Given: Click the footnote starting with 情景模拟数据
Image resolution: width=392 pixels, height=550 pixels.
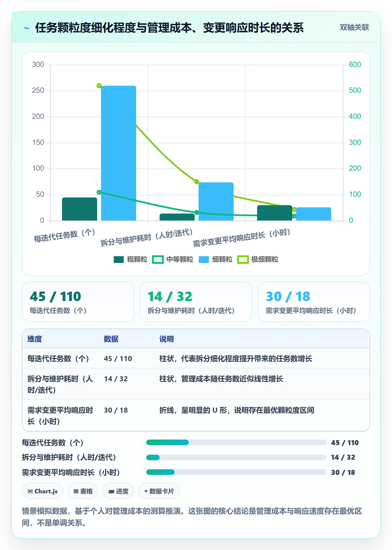Looking at the screenshot, I should (x=192, y=517).
